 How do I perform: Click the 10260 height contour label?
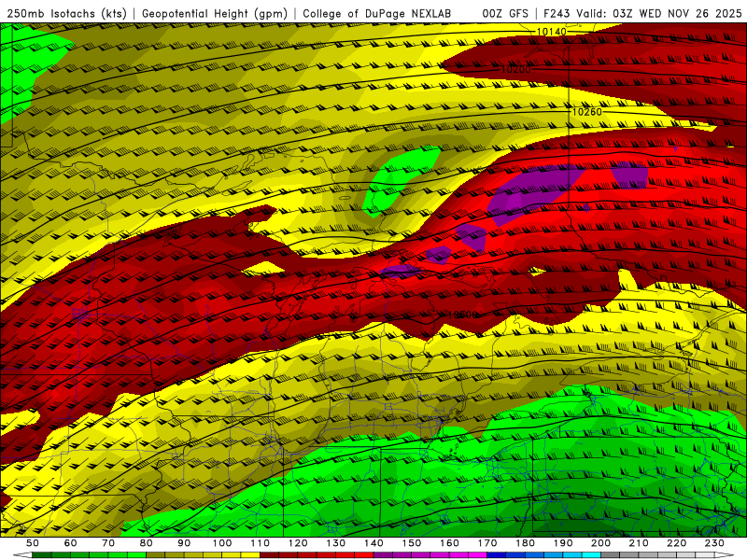point(587,112)
